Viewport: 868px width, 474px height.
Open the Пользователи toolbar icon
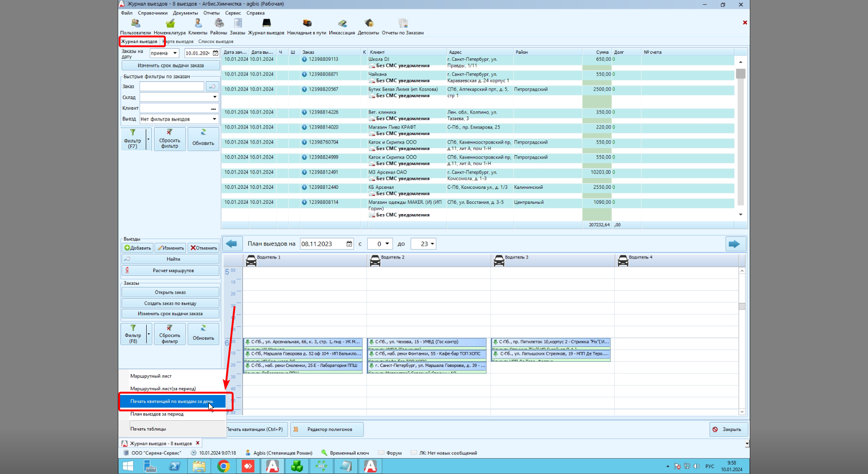135,26
